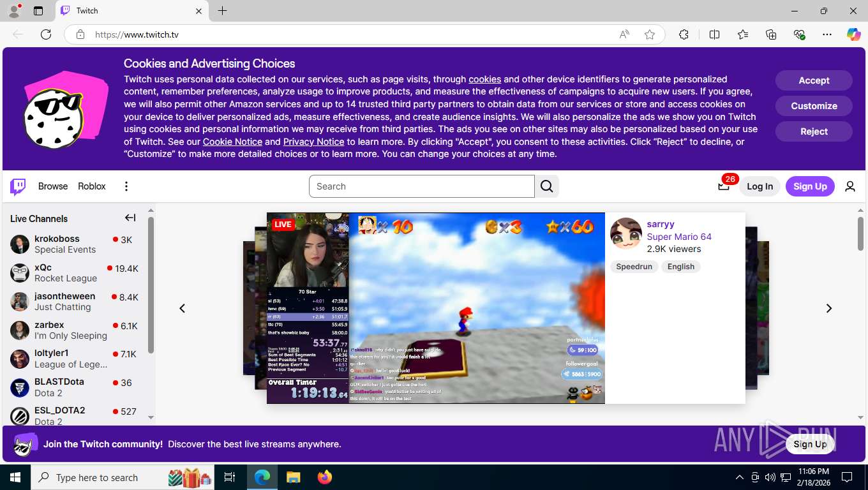Screen dimensions: 868x490
Task: Open the notifications inbox with 26 badge
Action: (724, 186)
